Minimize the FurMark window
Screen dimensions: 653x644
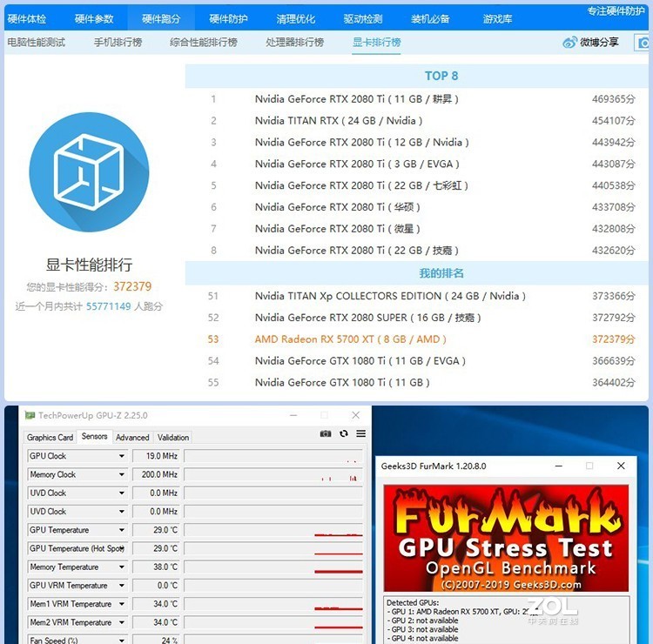tap(558, 466)
